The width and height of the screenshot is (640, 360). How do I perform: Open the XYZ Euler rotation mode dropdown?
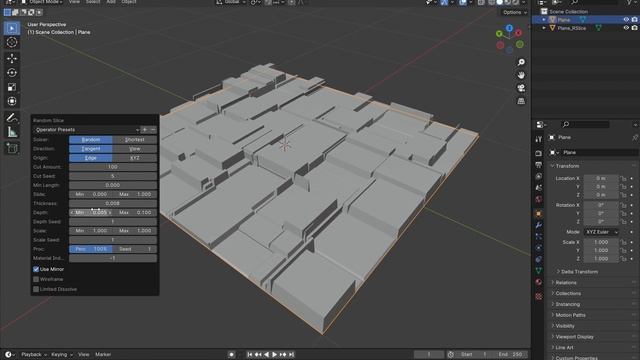pos(601,232)
